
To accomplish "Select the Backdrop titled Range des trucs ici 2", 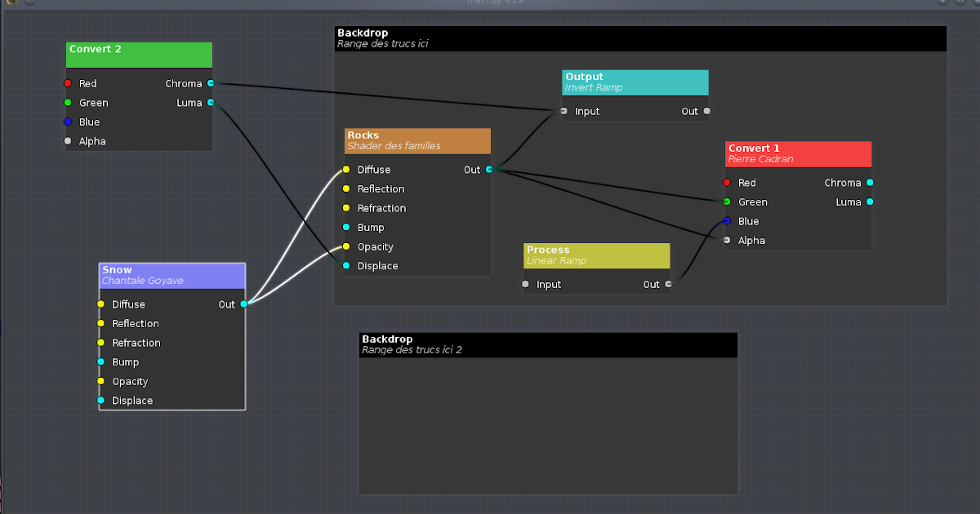I will pyautogui.click(x=547, y=344).
